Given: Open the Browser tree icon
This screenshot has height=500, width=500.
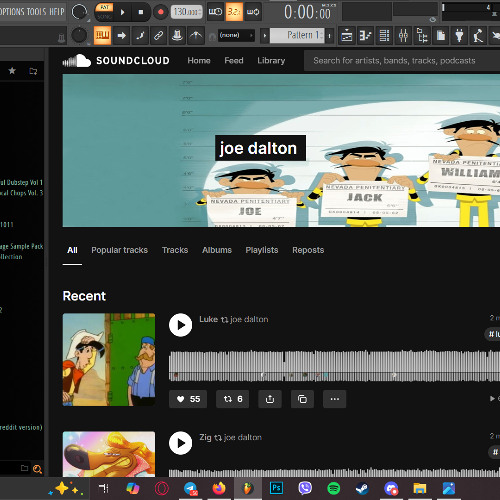Looking at the screenshot, I should pyautogui.click(x=422, y=35).
